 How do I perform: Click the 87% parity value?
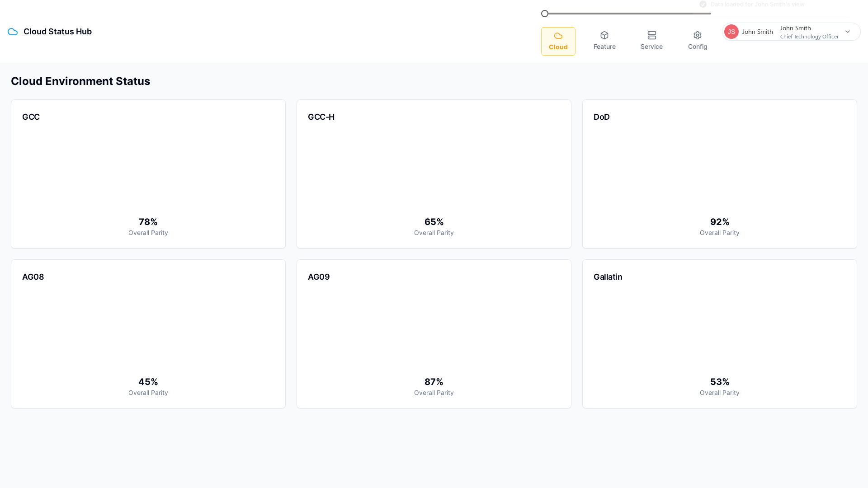tap(434, 382)
